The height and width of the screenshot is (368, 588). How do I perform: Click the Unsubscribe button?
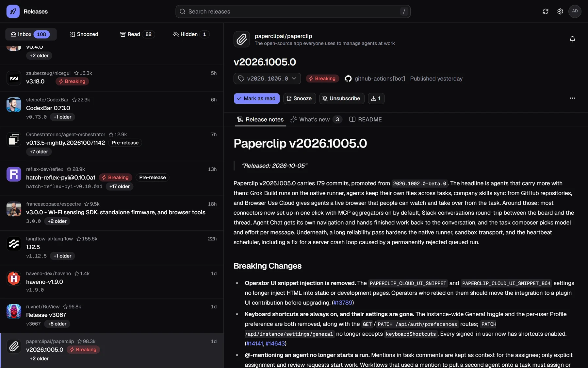342,98
